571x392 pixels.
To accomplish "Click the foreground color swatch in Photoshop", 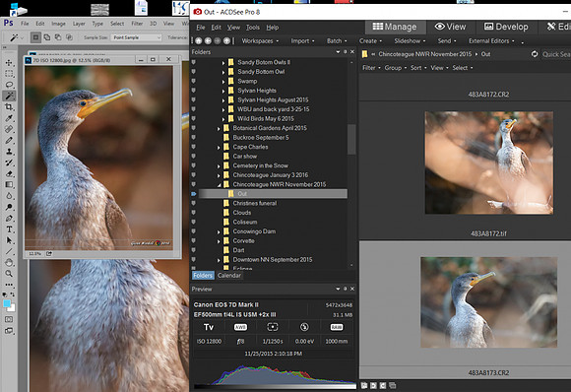I will tap(7, 303).
